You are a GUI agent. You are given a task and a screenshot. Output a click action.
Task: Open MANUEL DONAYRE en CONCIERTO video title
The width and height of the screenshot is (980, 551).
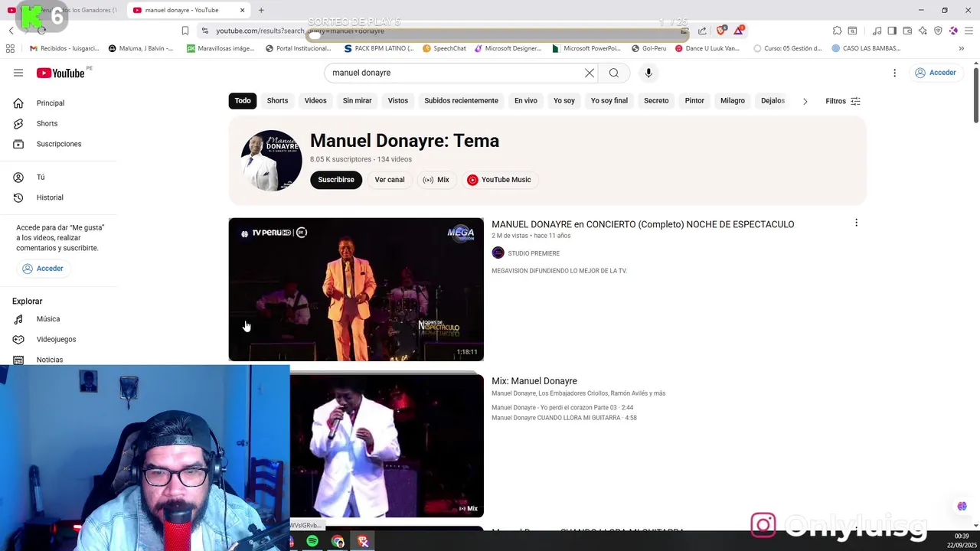coord(643,224)
